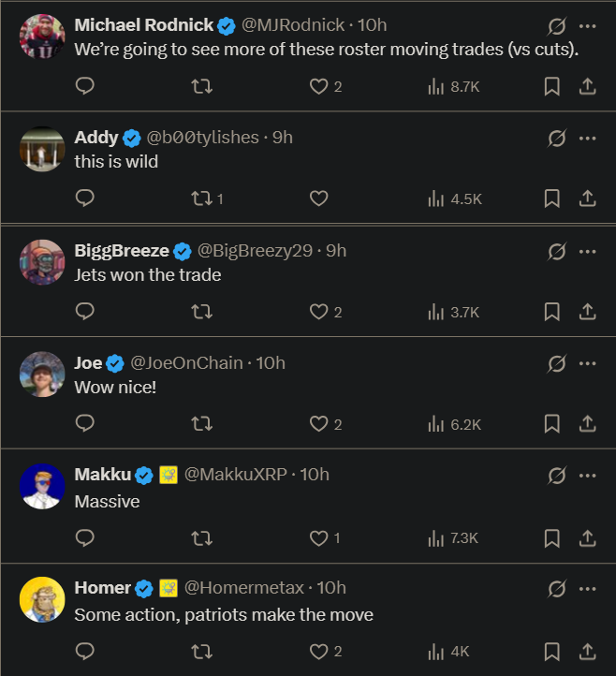Viewport: 616px width, 676px height.
Task: Open more options on BiggBreeze's tweet
Action: pos(588,251)
